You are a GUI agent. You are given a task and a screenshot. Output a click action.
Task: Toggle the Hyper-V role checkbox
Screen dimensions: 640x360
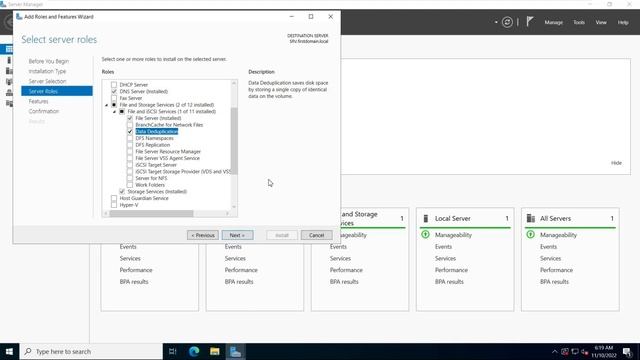click(x=114, y=205)
